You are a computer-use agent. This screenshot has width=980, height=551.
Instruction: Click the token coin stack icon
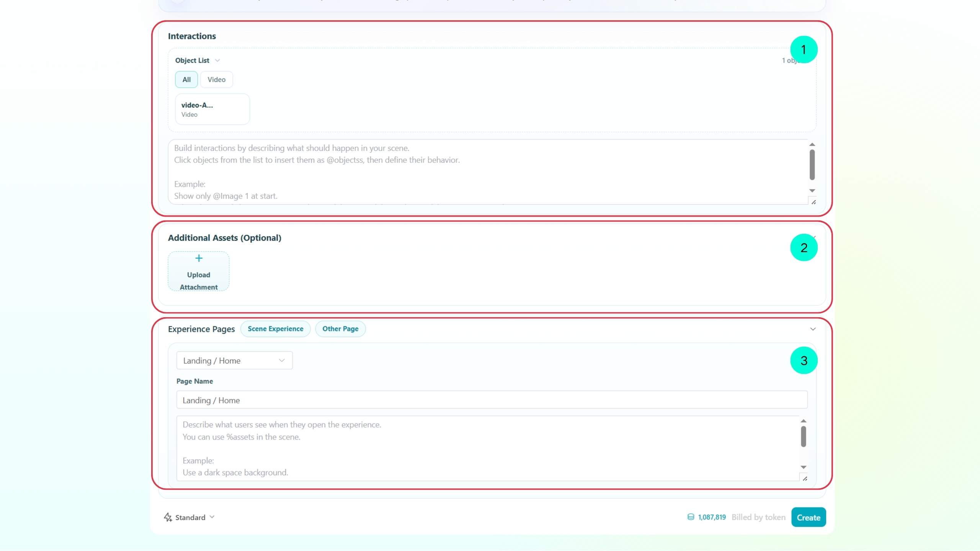[x=691, y=517]
